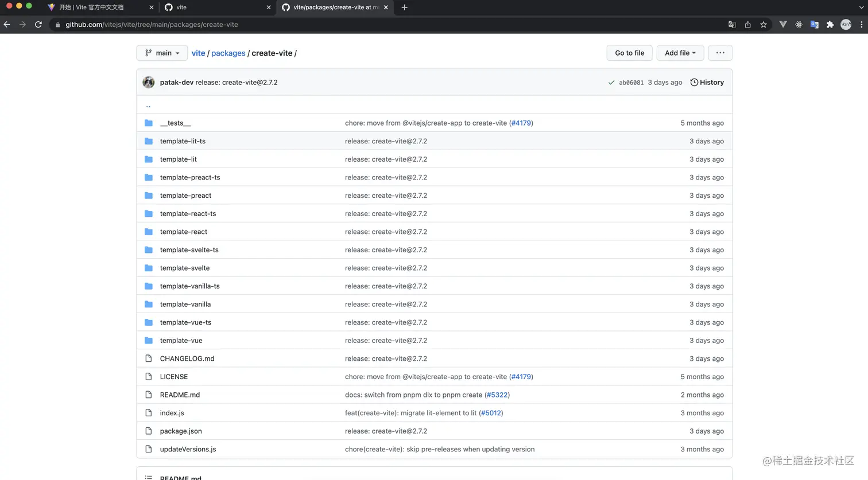868x480 pixels.
Task: Open the commit History link
Action: click(x=707, y=83)
